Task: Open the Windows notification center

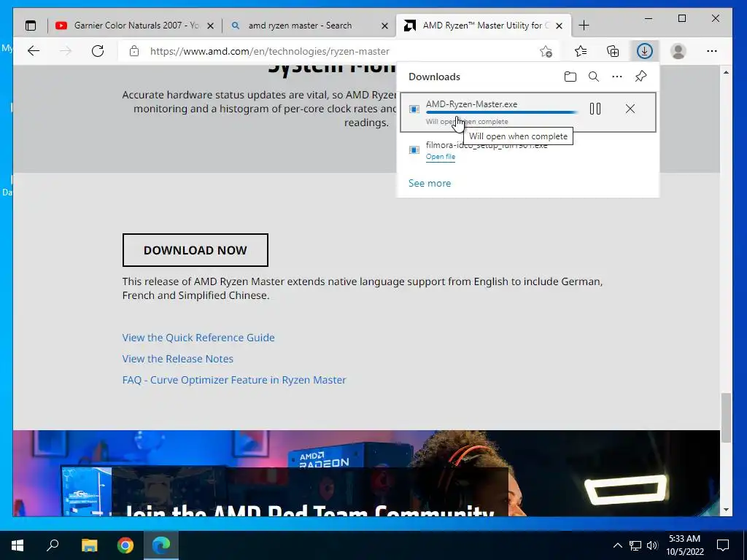Action: point(723,545)
